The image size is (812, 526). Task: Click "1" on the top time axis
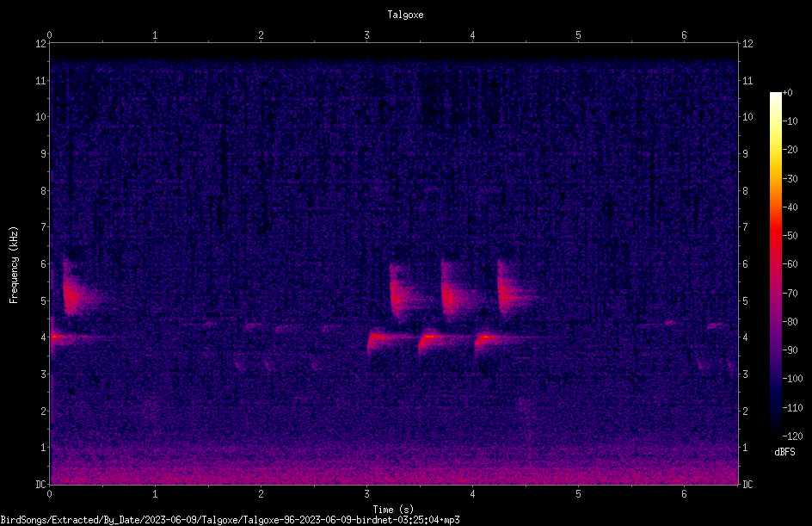[155, 35]
